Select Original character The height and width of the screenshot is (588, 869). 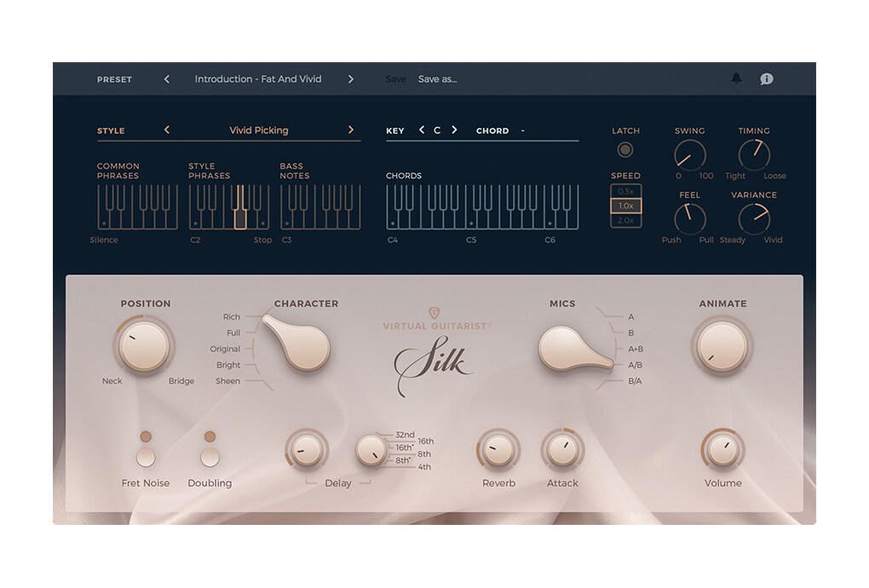[x=225, y=349]
